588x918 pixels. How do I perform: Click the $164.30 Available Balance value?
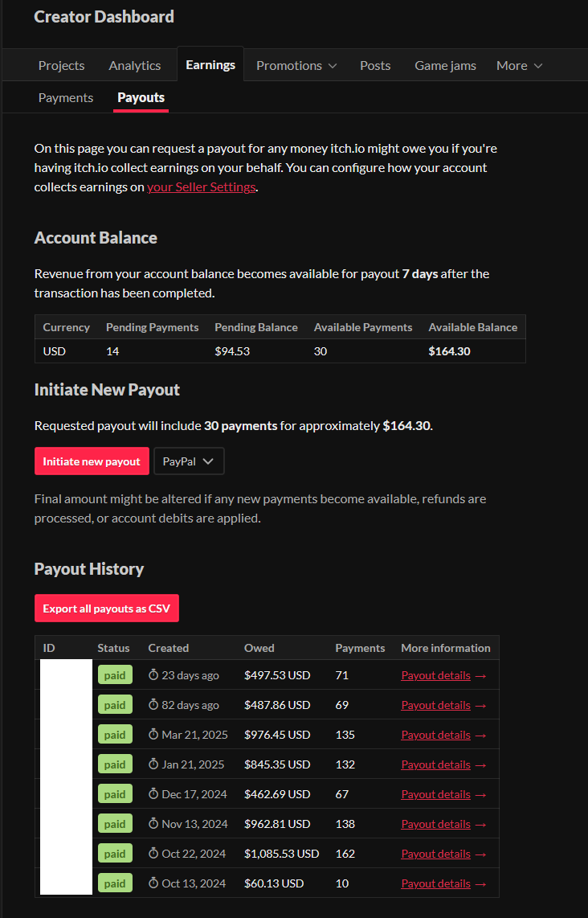[x=449, y=351]
